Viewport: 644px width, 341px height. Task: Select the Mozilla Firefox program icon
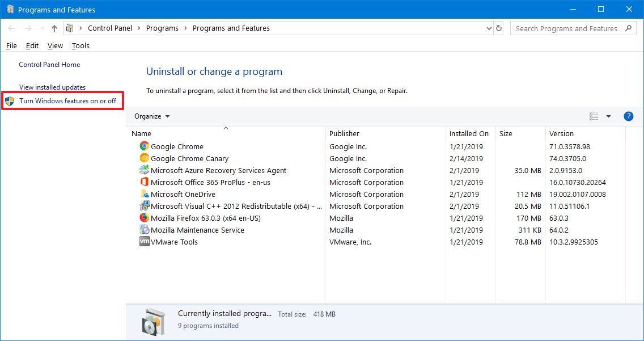[143, 218]
